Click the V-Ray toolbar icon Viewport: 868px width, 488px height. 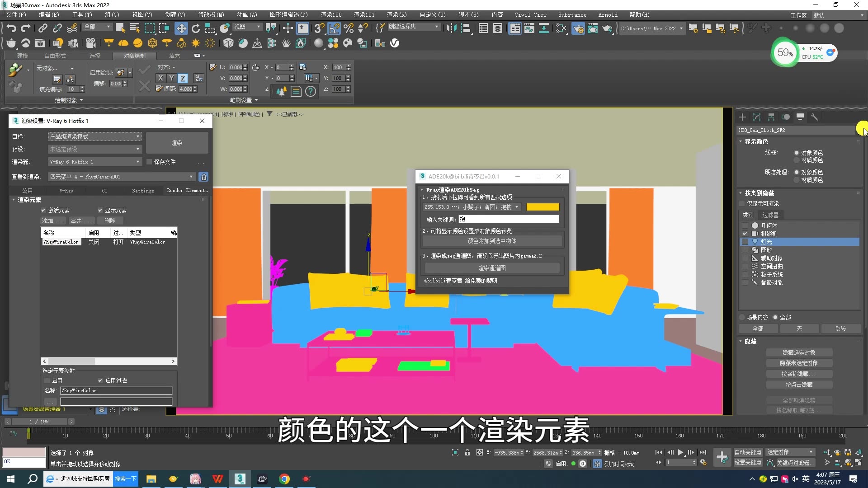395,43
